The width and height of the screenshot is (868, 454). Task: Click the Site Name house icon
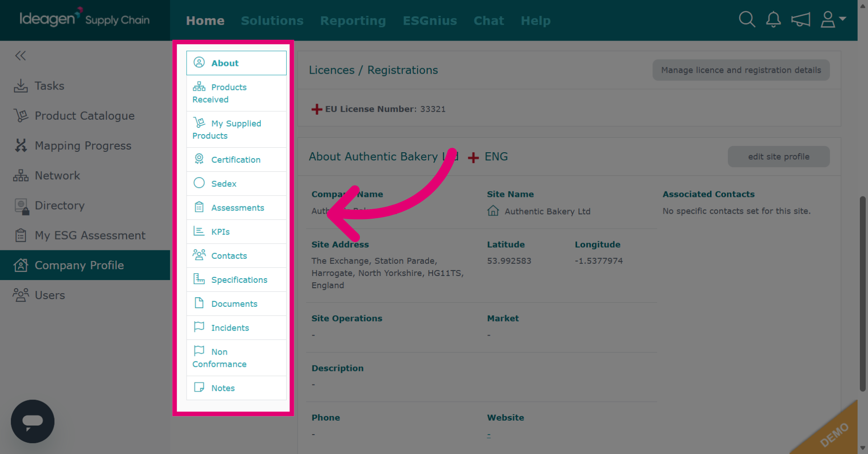click(493, 211)
